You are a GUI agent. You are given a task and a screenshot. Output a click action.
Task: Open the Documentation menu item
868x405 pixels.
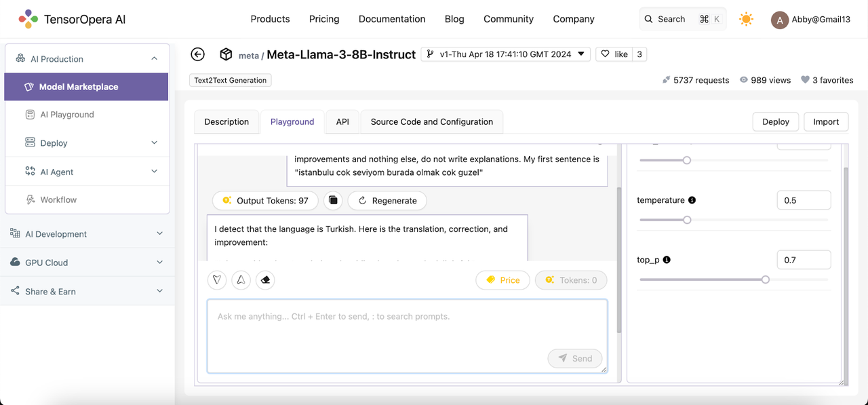pyautogui.click(x=392, y=19)
